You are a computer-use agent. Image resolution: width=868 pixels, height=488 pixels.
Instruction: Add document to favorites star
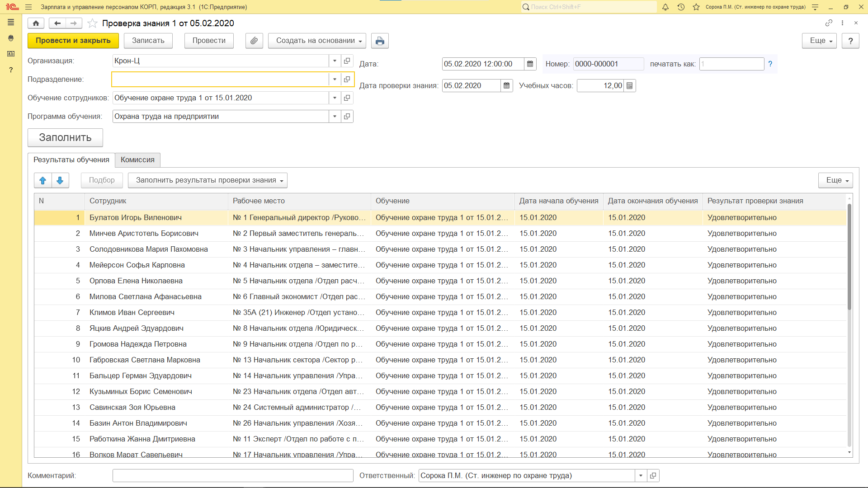[92, 23]
